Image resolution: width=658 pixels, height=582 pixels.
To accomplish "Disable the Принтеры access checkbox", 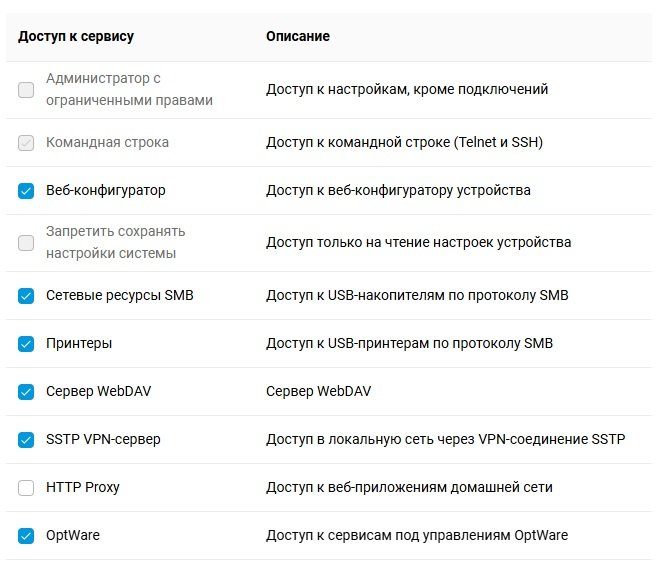I will 26,344.
